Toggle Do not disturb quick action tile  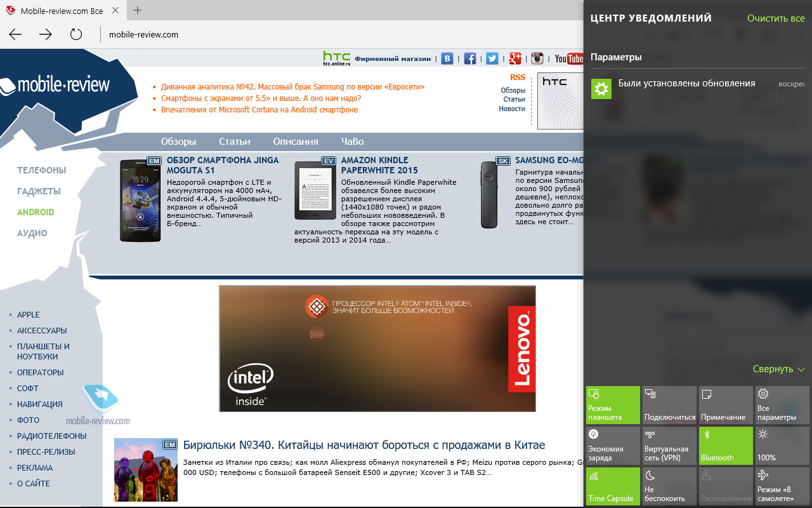pyautogui.click(x=669, y=486)
